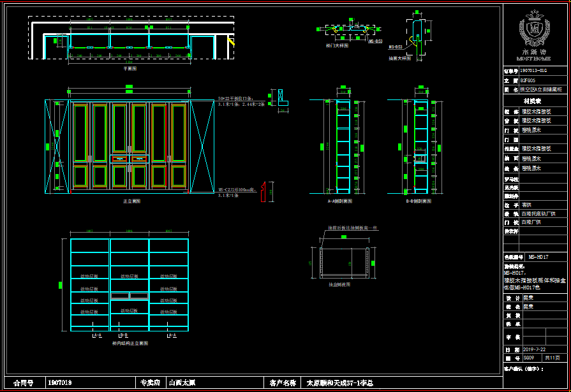The width and height of the screenshot is (571, 392).
Task: Select the BJF005 field in title block
Action: click(x=528, y=80)
